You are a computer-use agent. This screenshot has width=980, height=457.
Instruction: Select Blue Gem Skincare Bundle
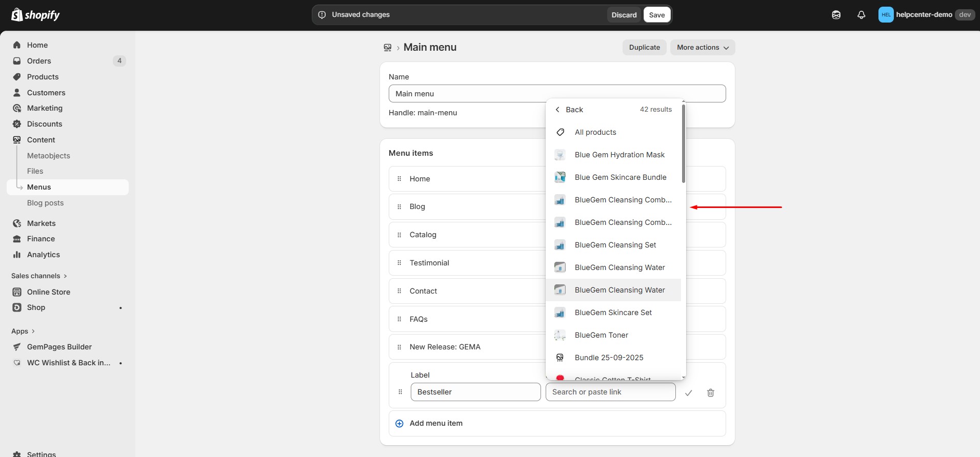coord(613,177)
